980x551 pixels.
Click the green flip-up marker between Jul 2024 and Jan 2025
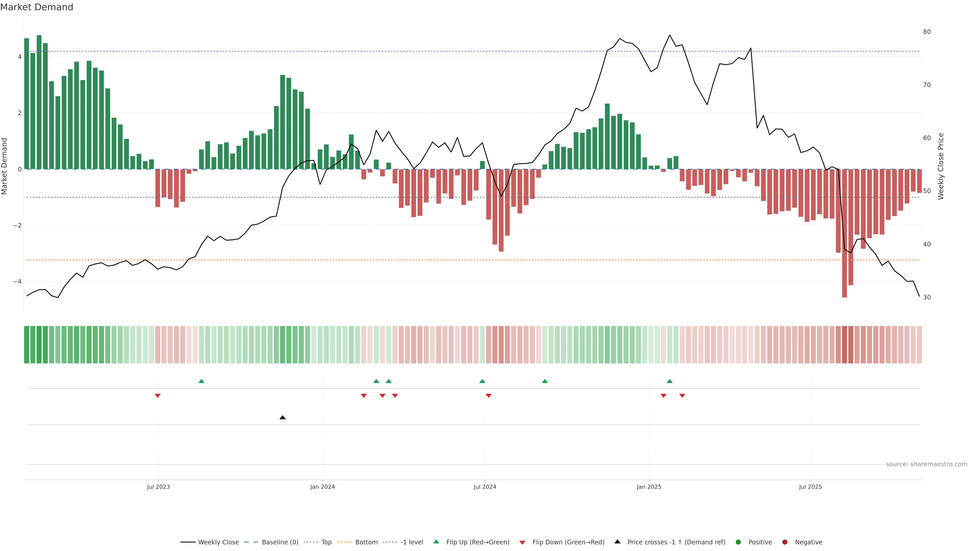point(544,381)
